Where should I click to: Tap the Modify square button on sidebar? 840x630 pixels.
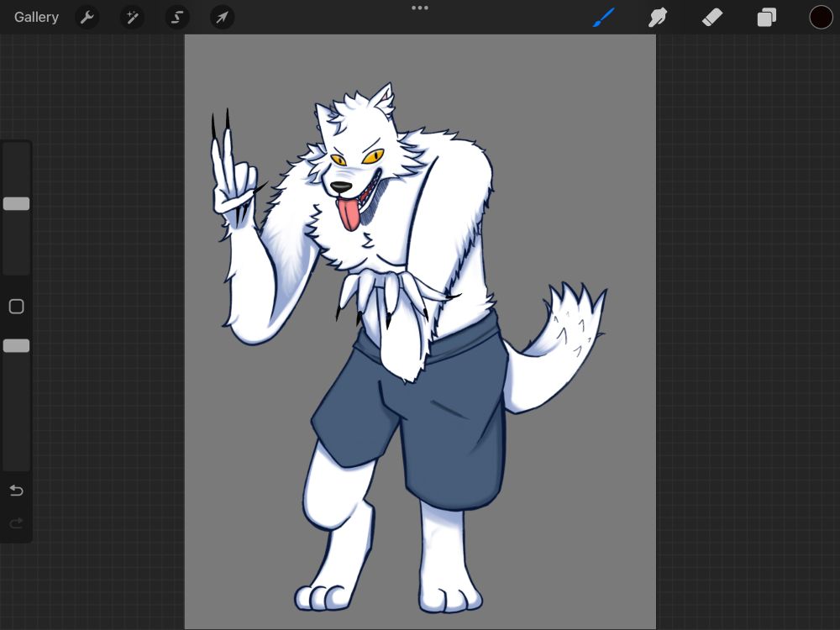pos(17,307)
